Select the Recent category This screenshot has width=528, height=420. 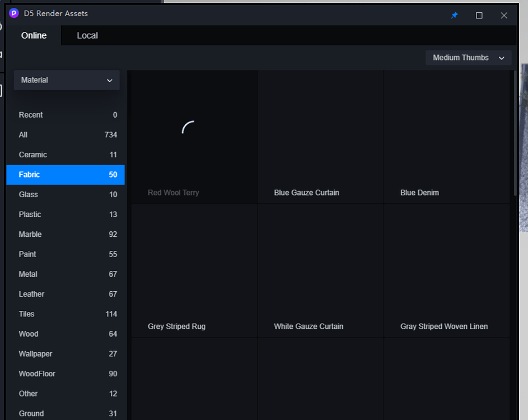pyautogui.click(x=66, y=115)
